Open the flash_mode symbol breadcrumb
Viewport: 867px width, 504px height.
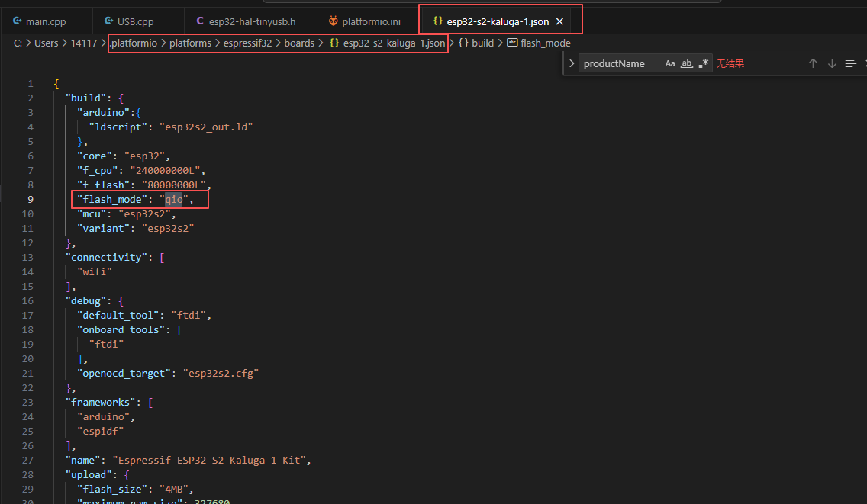[x=545, y=43]
